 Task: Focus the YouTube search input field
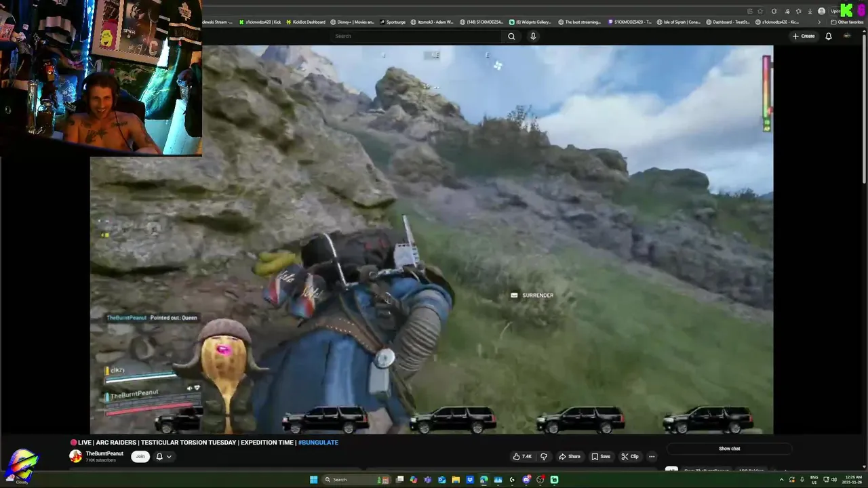417,36
